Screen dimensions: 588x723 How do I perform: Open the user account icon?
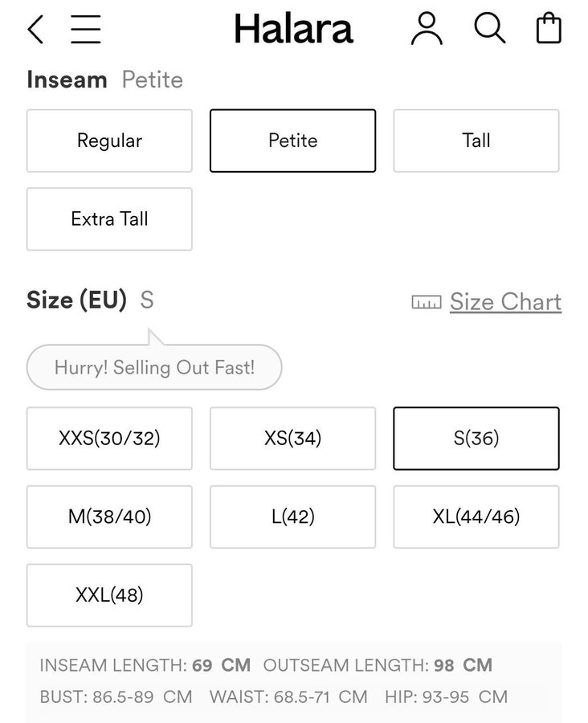(x=427, y=29)
